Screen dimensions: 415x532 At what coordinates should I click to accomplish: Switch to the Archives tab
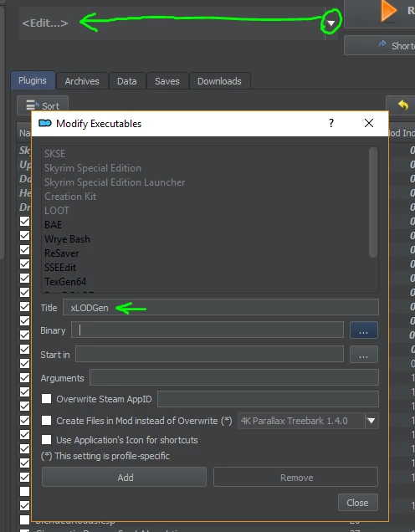click(82, 81)
